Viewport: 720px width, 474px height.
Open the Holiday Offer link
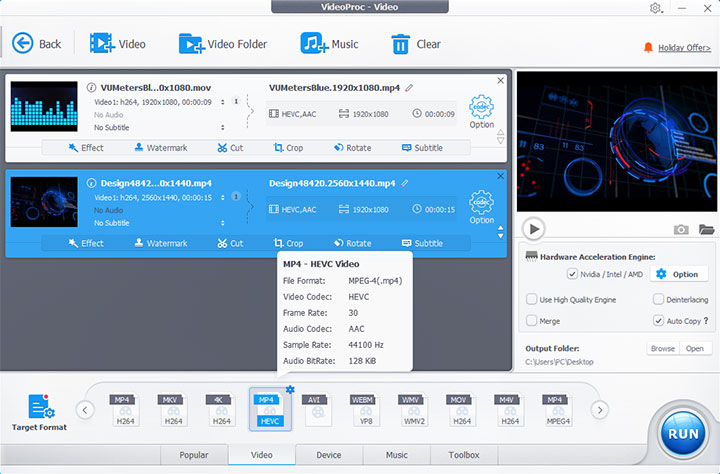tap(684, 48)
